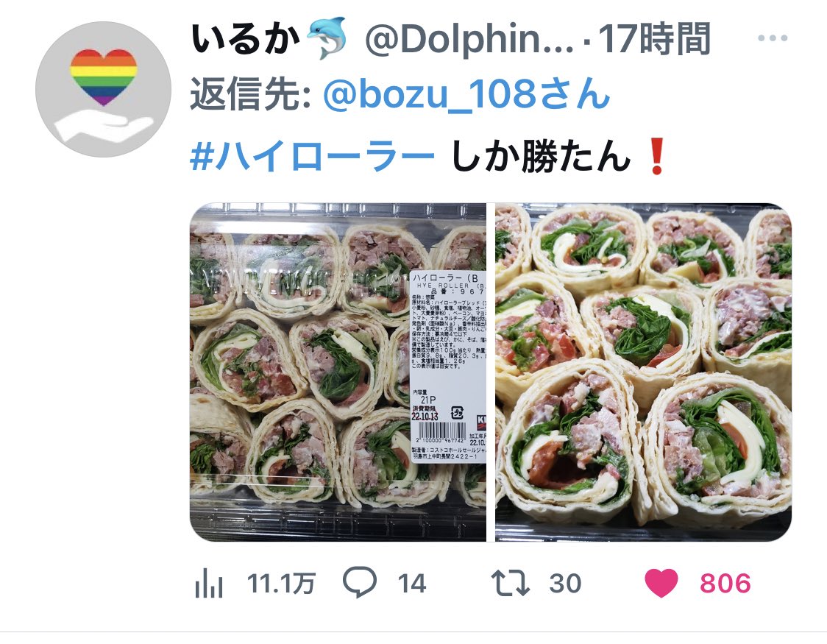The height and width of the screenshot is (644, 827).
Task: Click the @Dolphin username handle
Action: tap(469, 39)
